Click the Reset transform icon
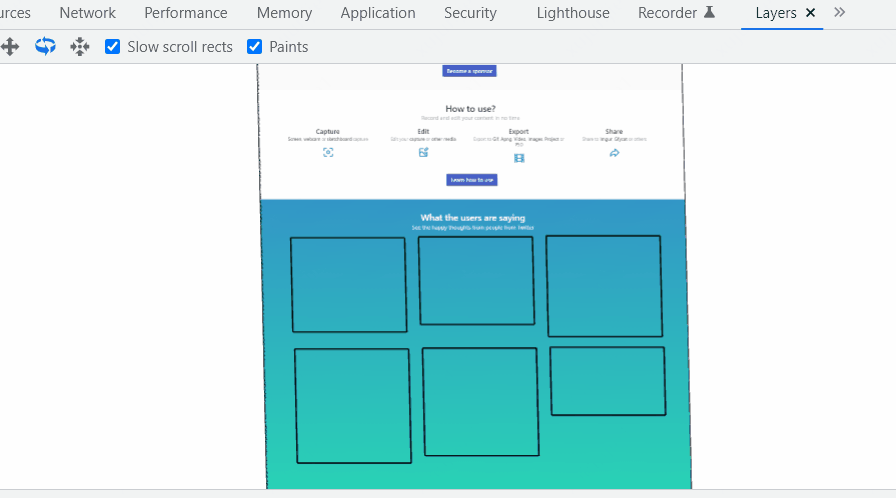The image size is (896, 498). [80, 47]
